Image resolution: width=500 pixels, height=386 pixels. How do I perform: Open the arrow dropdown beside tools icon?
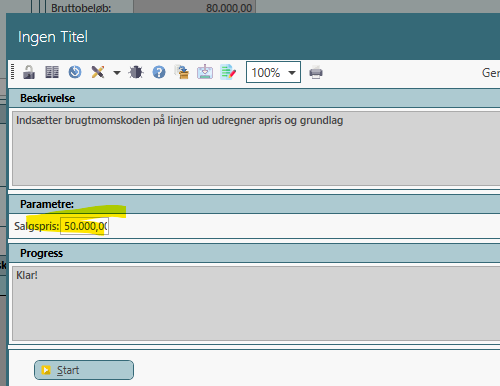[117, 72]
